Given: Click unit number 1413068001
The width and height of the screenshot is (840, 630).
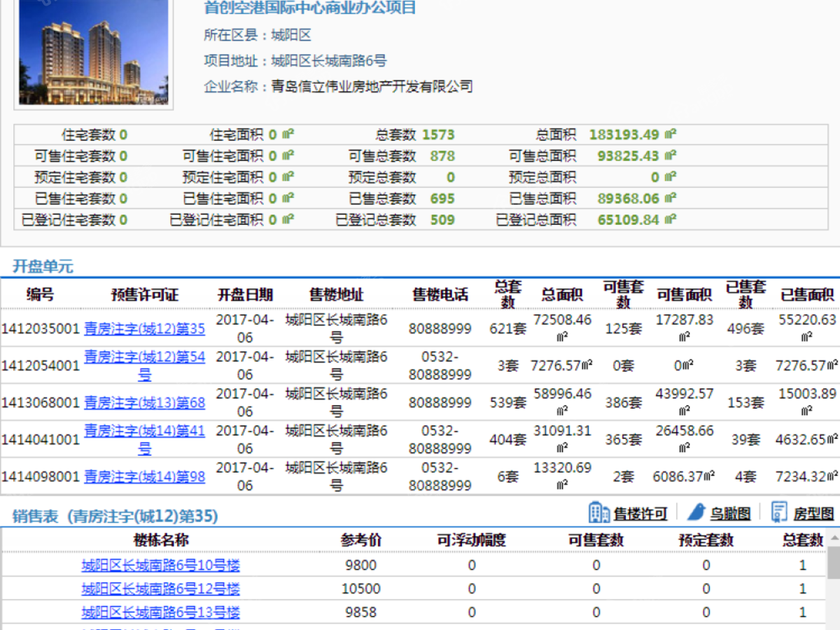Looking at the screenshot, I should coord(41,402).
